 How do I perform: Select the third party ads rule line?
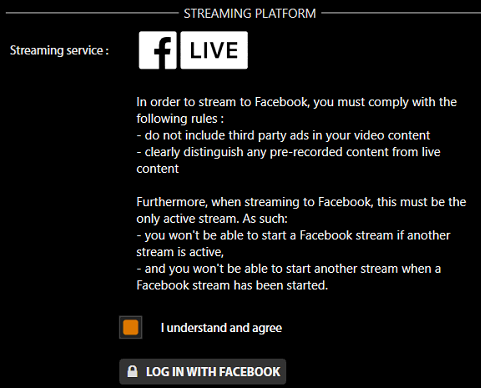tap(283, 135)
